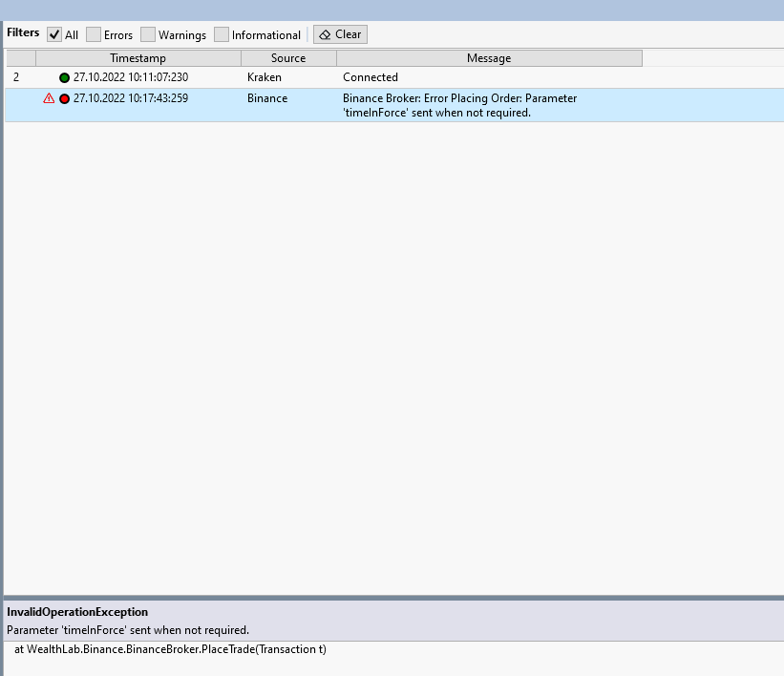
Task: Click the Kraken source cell
Action: (265, 77)
